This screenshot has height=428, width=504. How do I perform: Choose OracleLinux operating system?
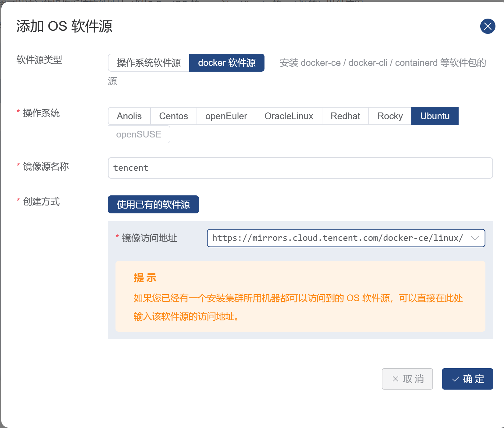pyautogui.click(x=289, y=116)
